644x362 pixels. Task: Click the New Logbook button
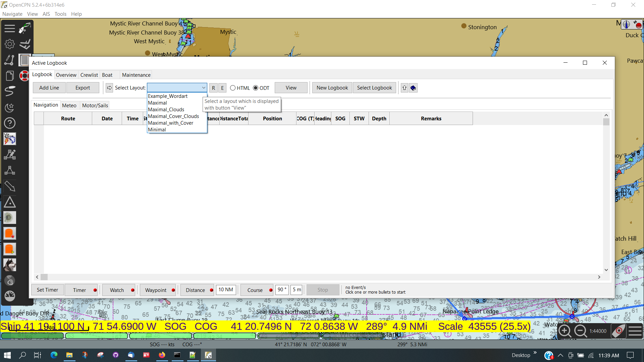click(332, 87)
